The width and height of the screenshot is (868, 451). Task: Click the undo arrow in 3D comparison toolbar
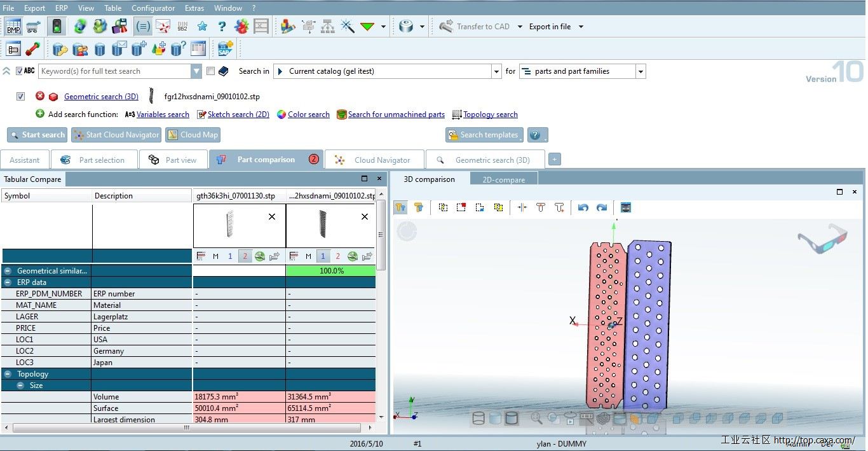pyautogui.click(x=583, y=207)
